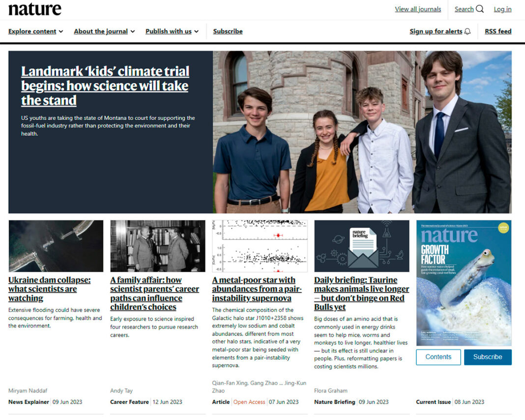This screenshot has width=525, height=420.
Task: Click the climate trial youths hero photo
Action: [362, 132]
